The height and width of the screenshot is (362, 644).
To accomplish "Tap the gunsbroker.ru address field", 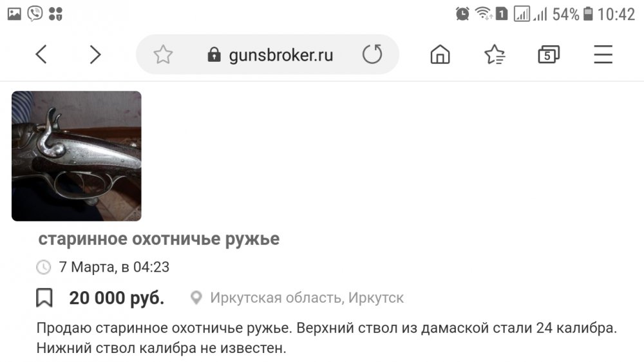I will pos(281,55).
